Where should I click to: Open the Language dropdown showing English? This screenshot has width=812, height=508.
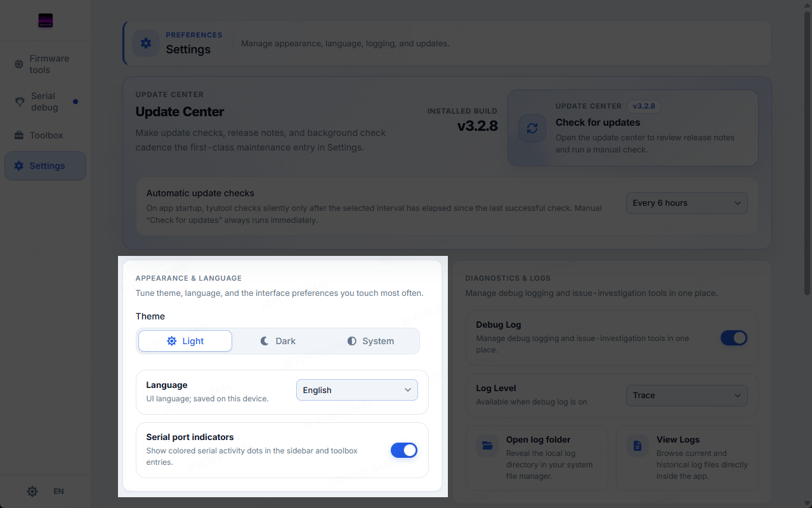coord(357,390)
